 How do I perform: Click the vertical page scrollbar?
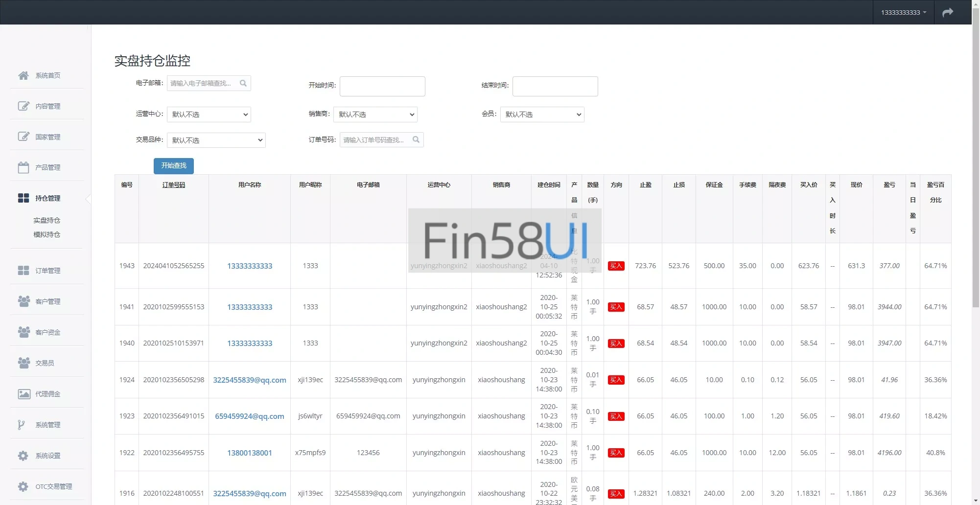click(976, 166)
